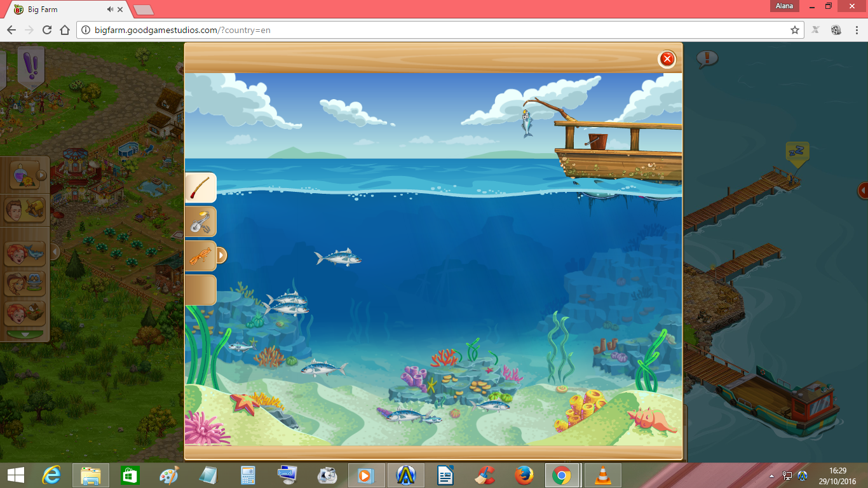
Task: Click the seashell on the seabed
Action: (651, 420)
